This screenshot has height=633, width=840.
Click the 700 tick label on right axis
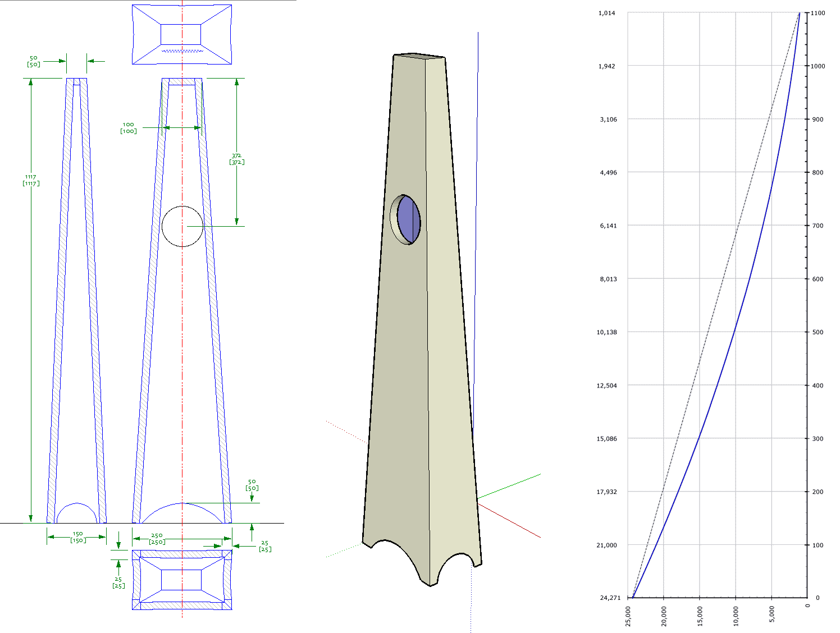point(818,226)
